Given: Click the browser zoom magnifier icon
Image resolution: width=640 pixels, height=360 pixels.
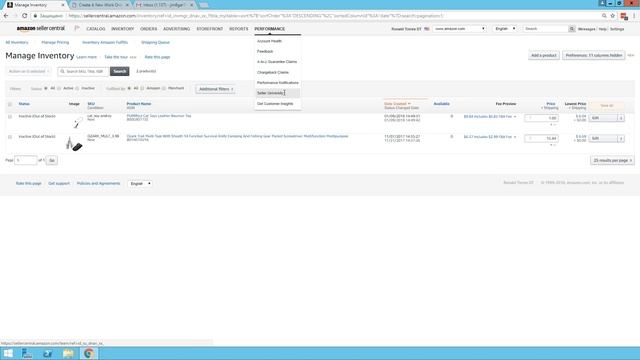Looking at the screenshot, I should [604, 16].
